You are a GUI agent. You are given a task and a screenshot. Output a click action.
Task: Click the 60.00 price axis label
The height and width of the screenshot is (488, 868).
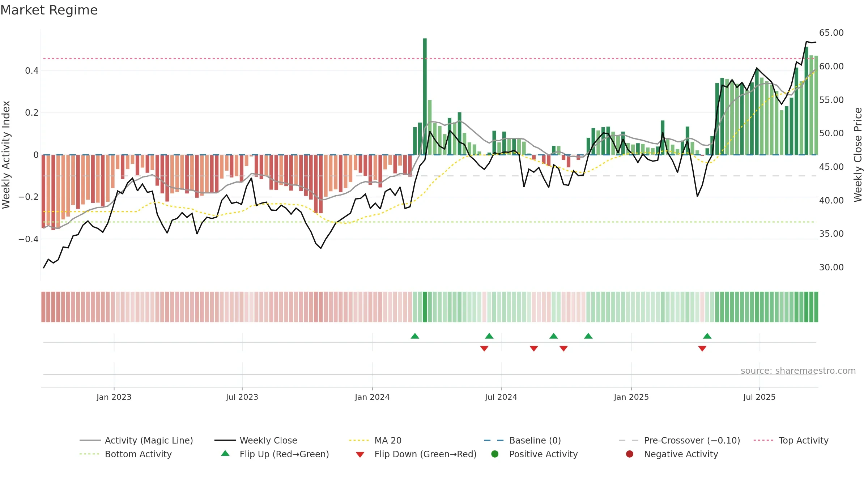[831, 67]
